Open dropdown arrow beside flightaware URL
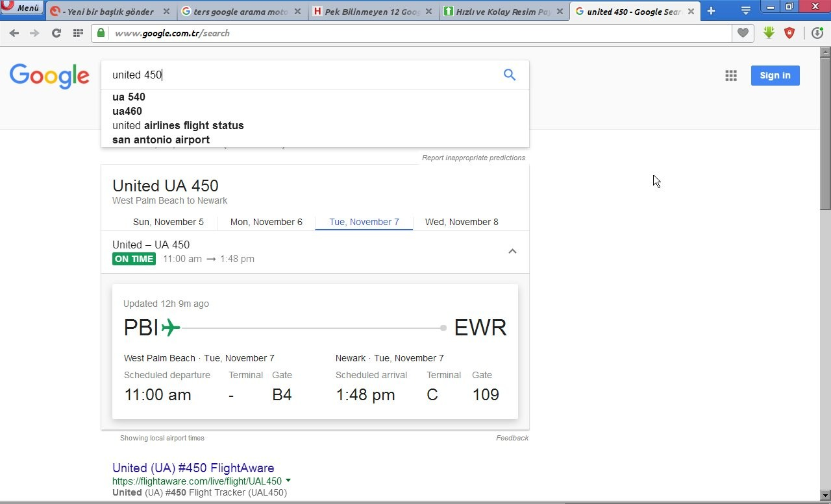 click(288, 481)
